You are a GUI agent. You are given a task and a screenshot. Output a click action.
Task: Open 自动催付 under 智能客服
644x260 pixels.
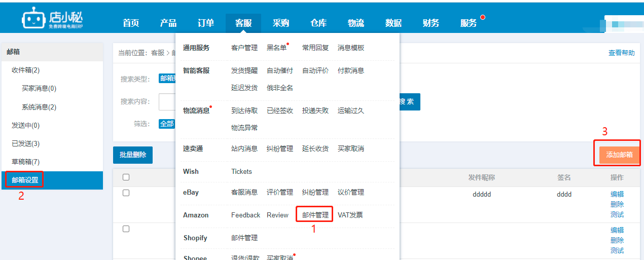(280, 70)
